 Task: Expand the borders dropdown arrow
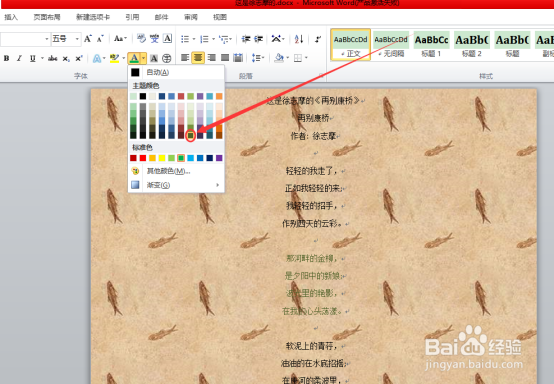(x=306, y=58)
